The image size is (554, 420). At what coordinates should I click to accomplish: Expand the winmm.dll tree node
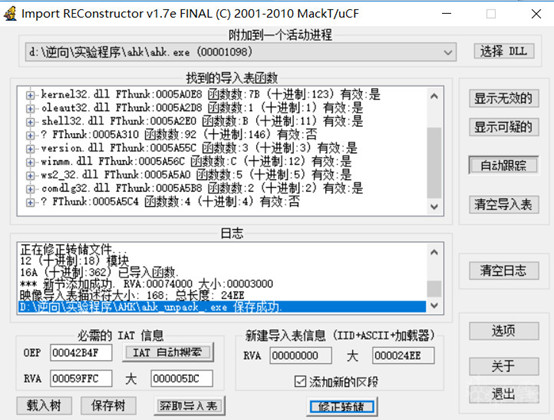pyautogui.click(x=30, y=162)
